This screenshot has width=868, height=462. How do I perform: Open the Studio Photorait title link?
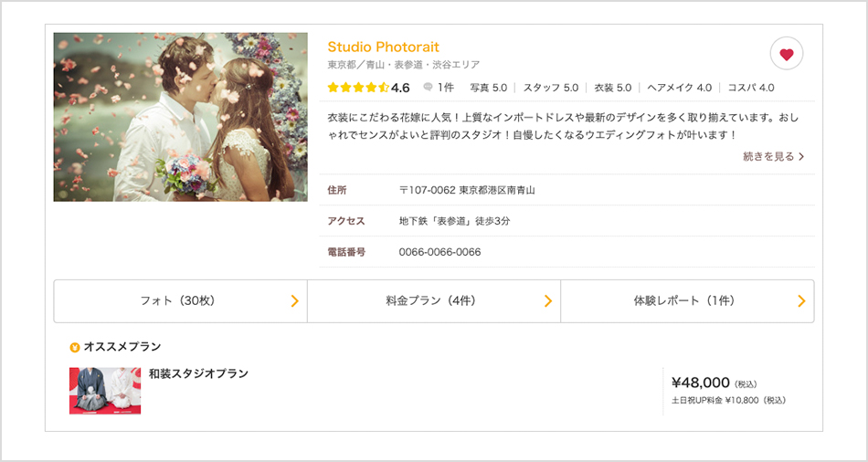coord(383,47)
